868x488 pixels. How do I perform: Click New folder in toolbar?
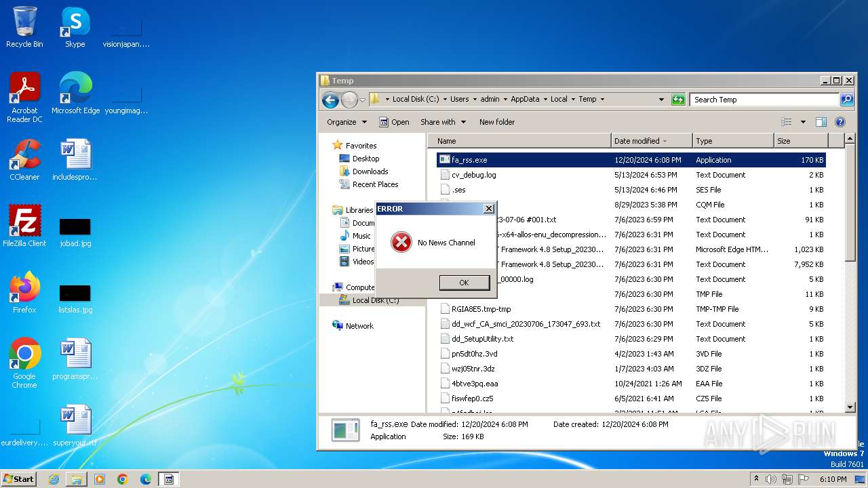(497, 122)
